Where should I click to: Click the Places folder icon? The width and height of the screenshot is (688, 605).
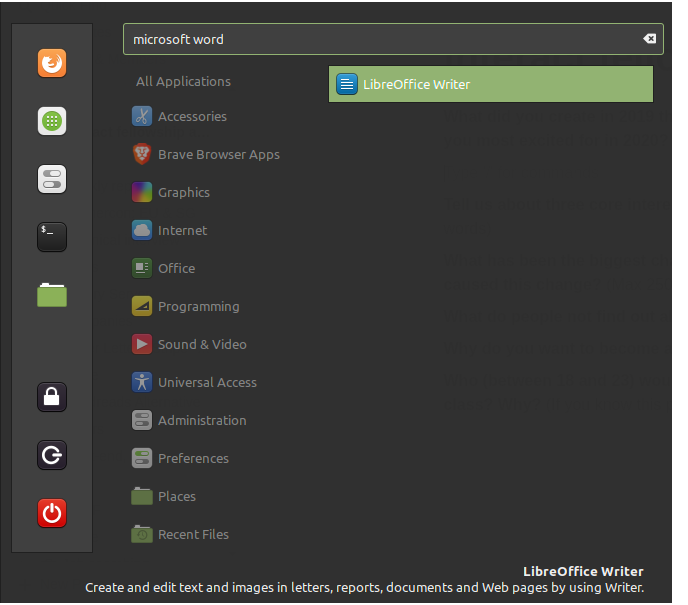[x=142, y=496]
